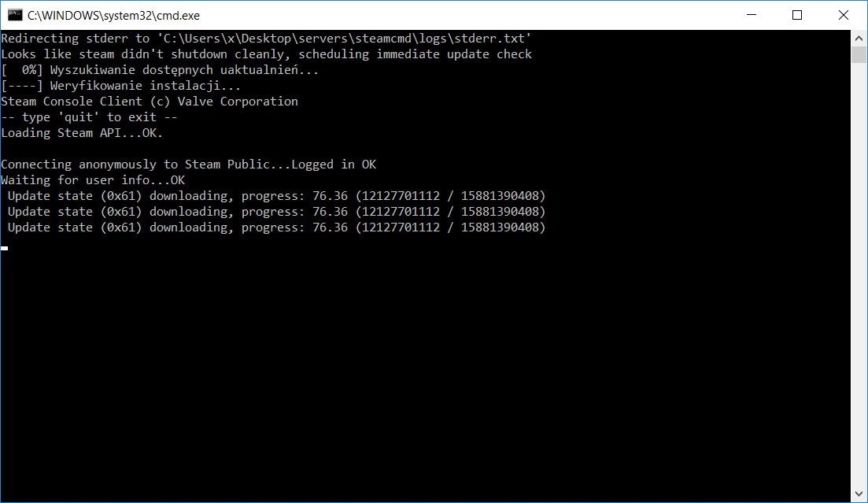Screen dimensions: 868x503
Task: Click the "type 'quit' to exit" line
Action: (89, 117)
